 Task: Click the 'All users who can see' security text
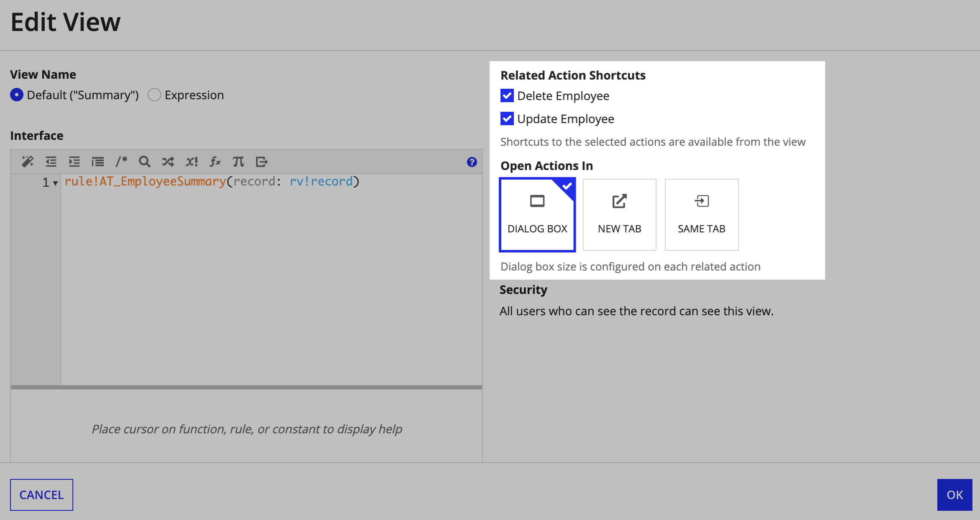(x=636, y=311)
